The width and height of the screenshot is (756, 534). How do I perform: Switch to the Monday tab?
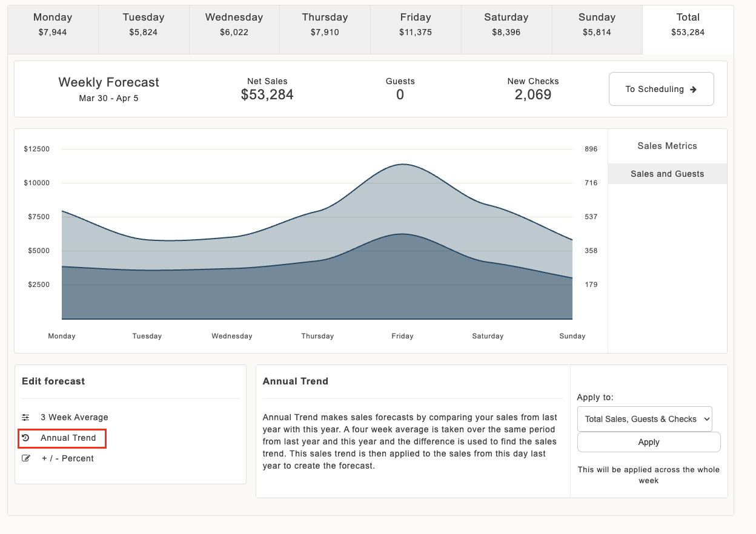point(53,24)
